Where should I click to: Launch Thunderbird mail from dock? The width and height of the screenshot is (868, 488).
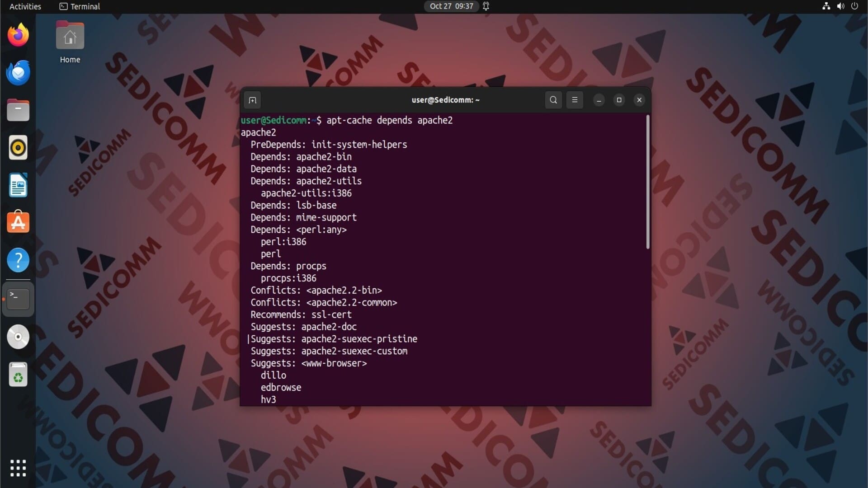point(18,72)
